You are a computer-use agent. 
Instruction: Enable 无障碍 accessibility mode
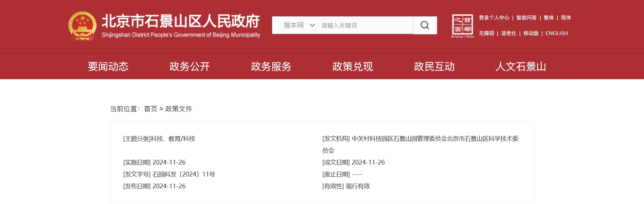(x=486, y=33)
